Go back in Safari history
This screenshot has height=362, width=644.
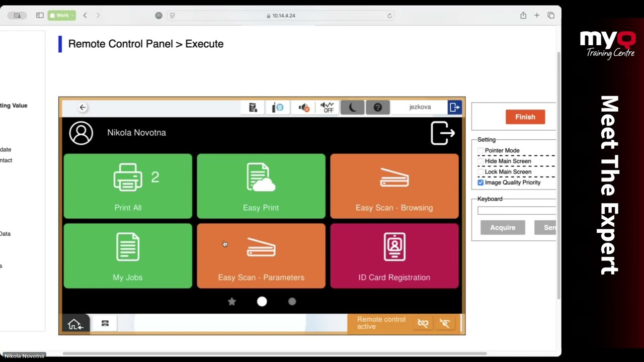[85, 16]
